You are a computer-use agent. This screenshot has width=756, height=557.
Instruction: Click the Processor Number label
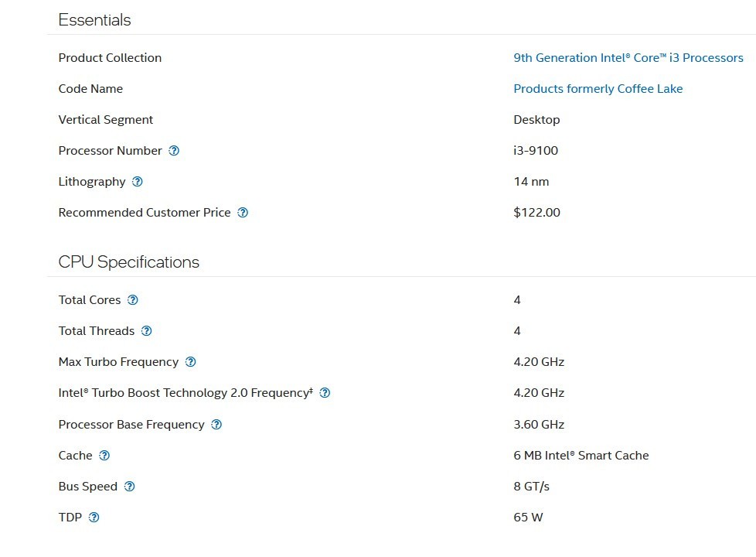[110, 151]
